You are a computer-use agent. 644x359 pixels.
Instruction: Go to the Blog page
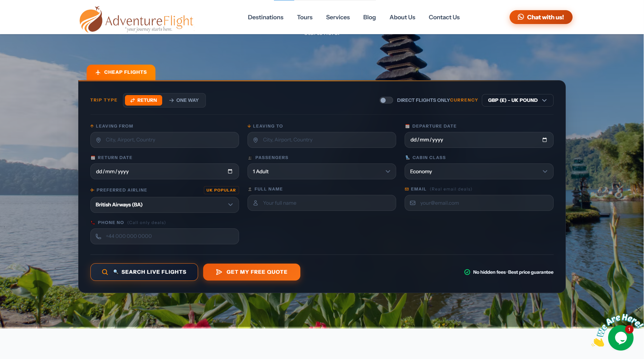pos(369,17)
